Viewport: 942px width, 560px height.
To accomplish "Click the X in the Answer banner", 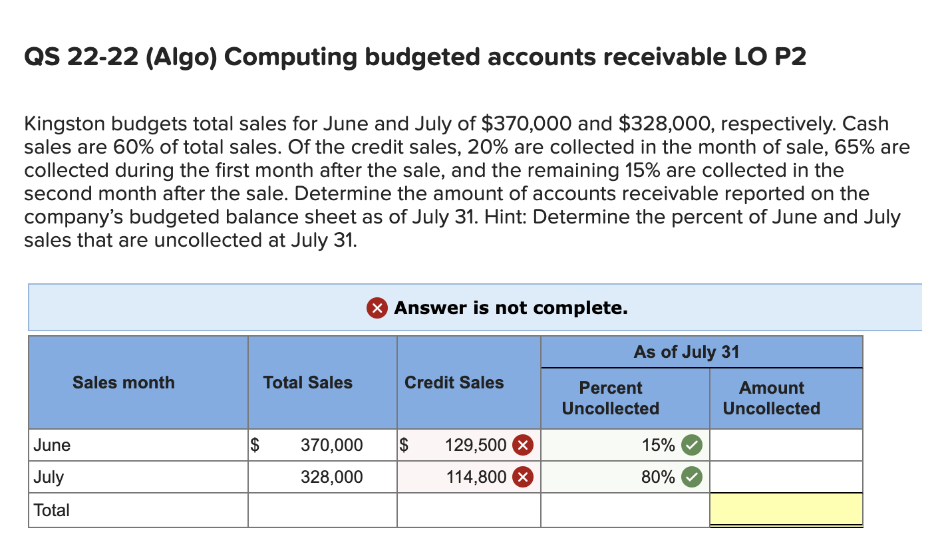I will click(x=376, y=308).
